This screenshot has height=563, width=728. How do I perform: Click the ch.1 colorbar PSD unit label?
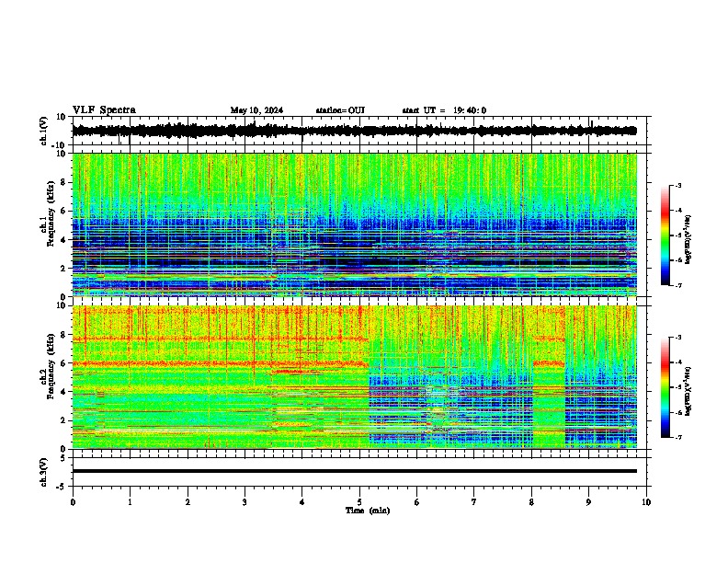tap(688, 239)
